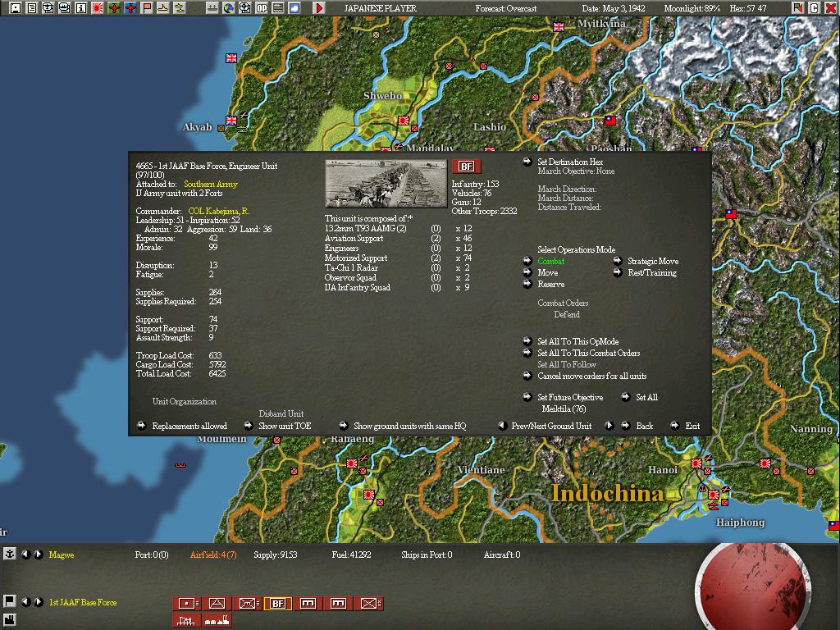This screenshot has width=840, height=630.
Task: Click the submarine silhouette toolbar icon
Action: (x=180, y=7)
